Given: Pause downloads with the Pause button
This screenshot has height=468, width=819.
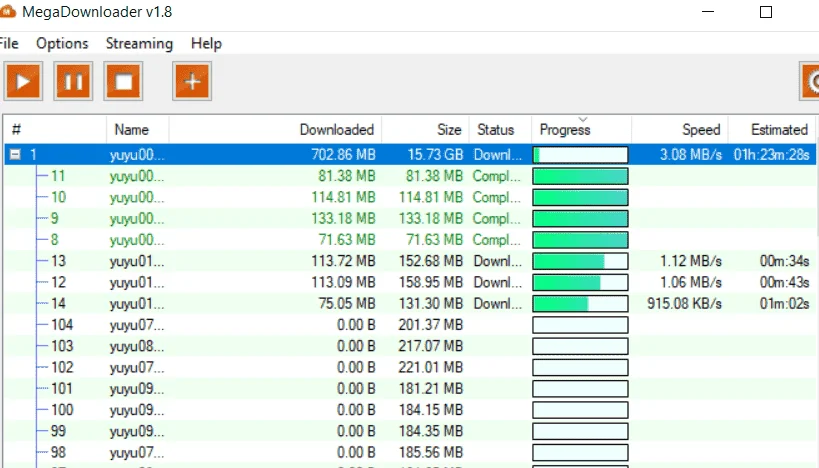Looking at the screenshot, I should coord(73,81).
